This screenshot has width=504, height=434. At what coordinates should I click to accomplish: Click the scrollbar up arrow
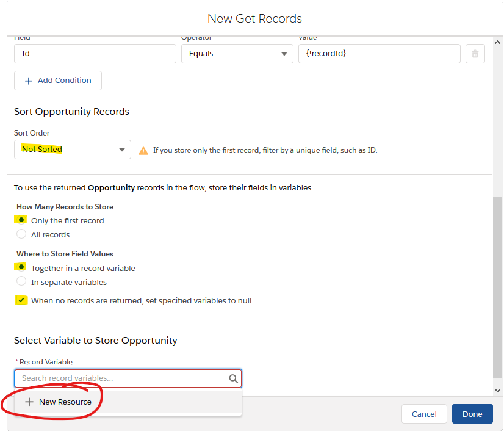(497, 42)
